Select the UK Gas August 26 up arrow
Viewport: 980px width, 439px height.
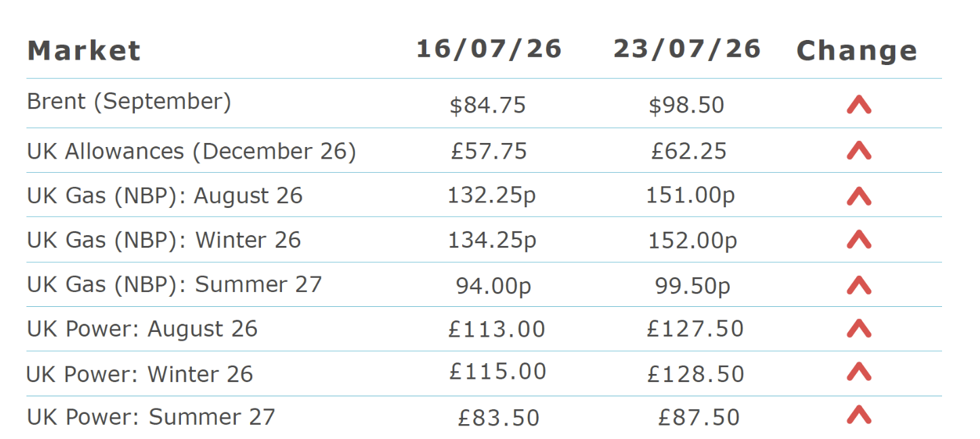[x=859, y=196]
